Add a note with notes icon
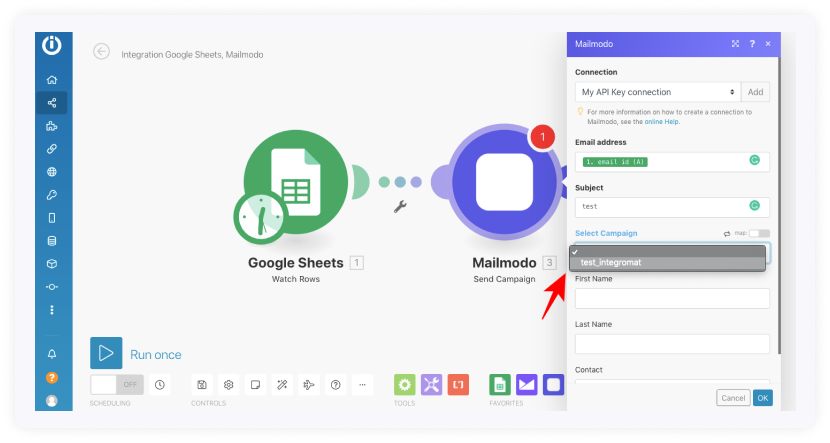 click(x=255, y=385)
